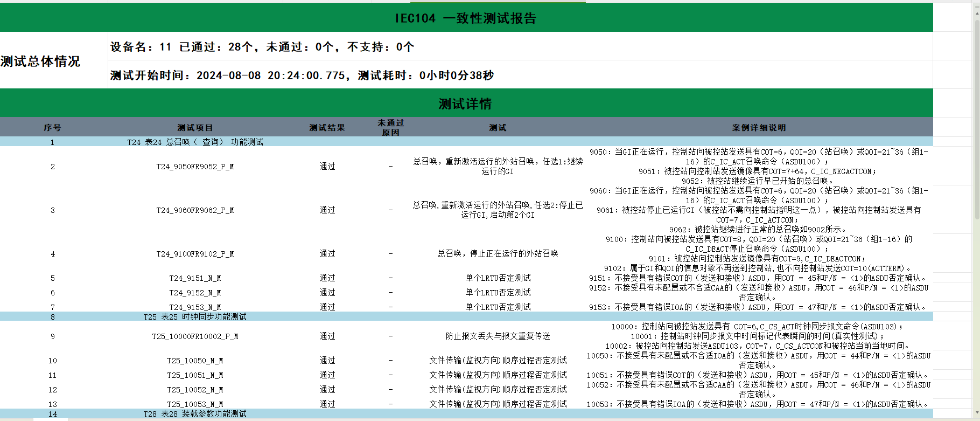Click the case detail text starting with 9100
980x421 pixels.
(759, 254)
